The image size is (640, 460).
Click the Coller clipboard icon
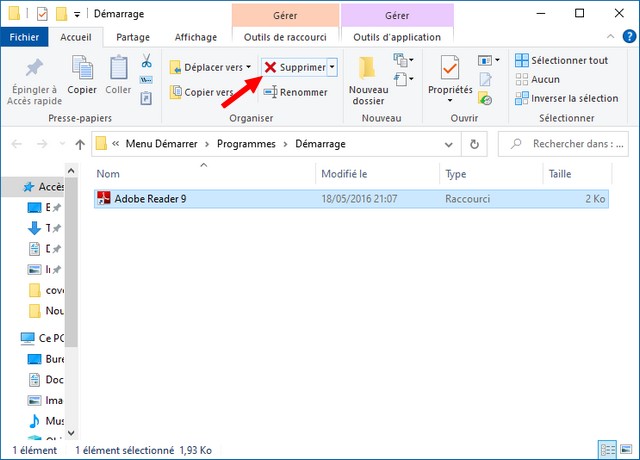(118, 67)
